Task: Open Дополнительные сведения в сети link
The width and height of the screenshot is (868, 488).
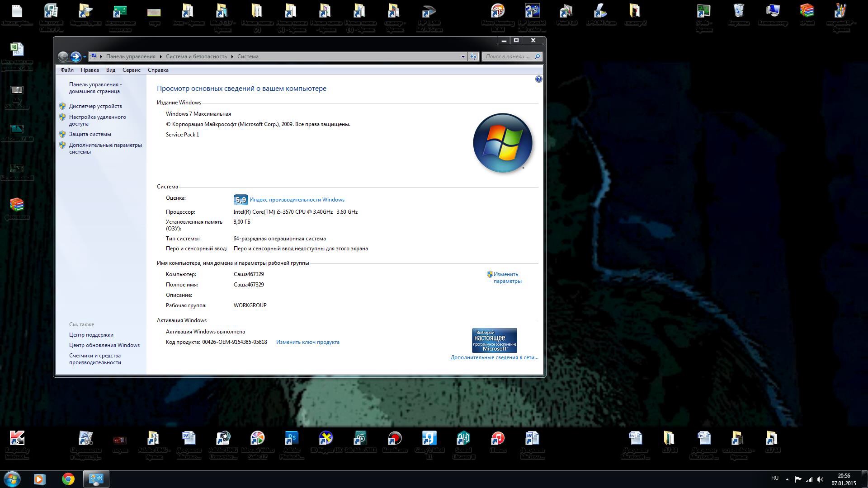Action: [495, 357]
